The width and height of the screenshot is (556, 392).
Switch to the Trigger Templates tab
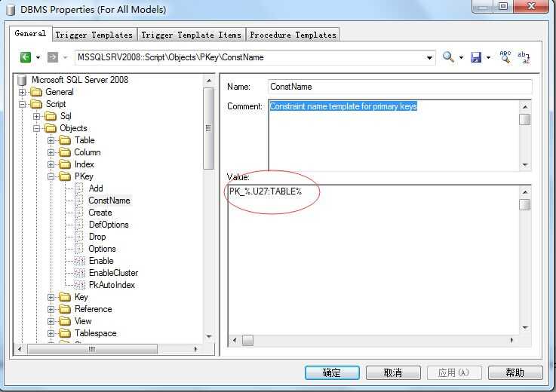coord(94,35)
